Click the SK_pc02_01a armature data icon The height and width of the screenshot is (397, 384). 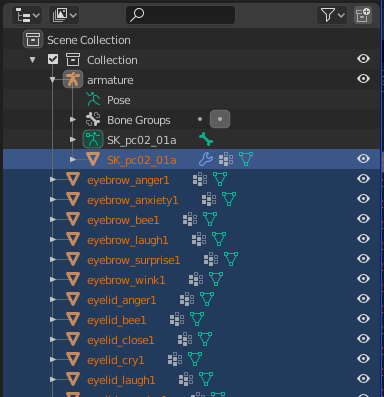tap(93, 139)
